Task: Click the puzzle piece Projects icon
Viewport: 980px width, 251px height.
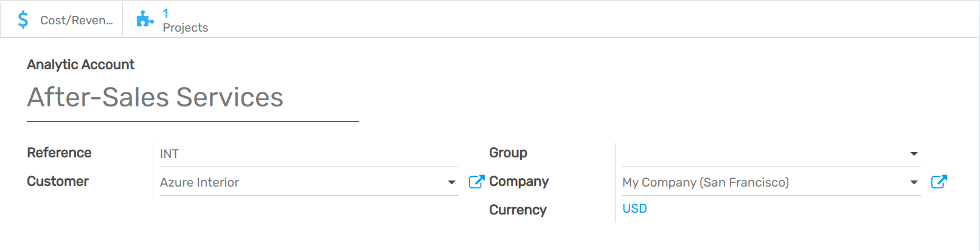Action: (145, 19)
